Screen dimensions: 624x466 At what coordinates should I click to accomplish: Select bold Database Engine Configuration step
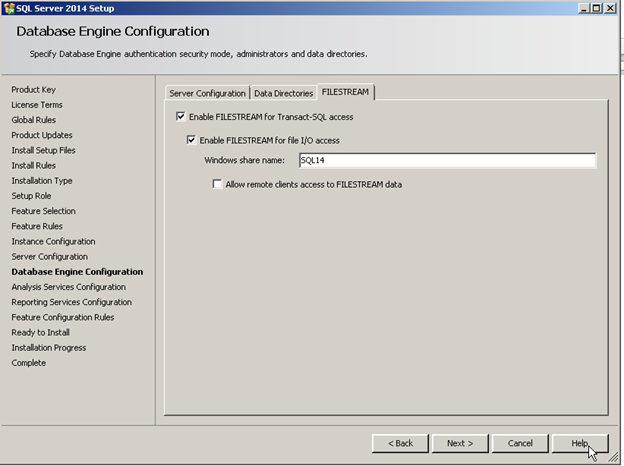click(77, 271)
